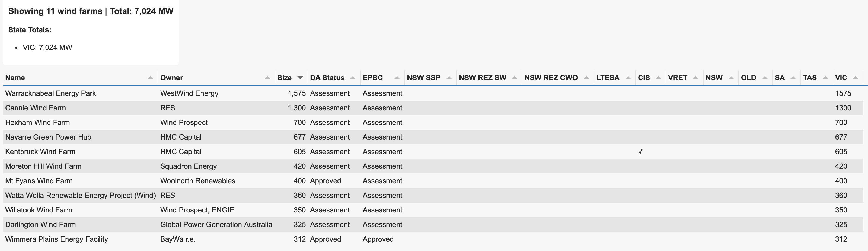868x251 pixels.
Task: Click the sort arrow icon beside NSW SSP
Action: pyautogui.click(x=449, y=78)
